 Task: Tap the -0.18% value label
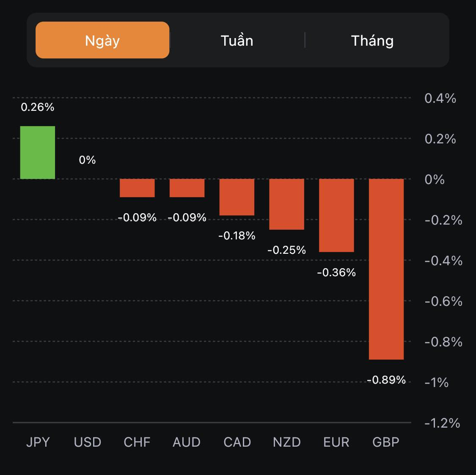(x=237, y=236)
